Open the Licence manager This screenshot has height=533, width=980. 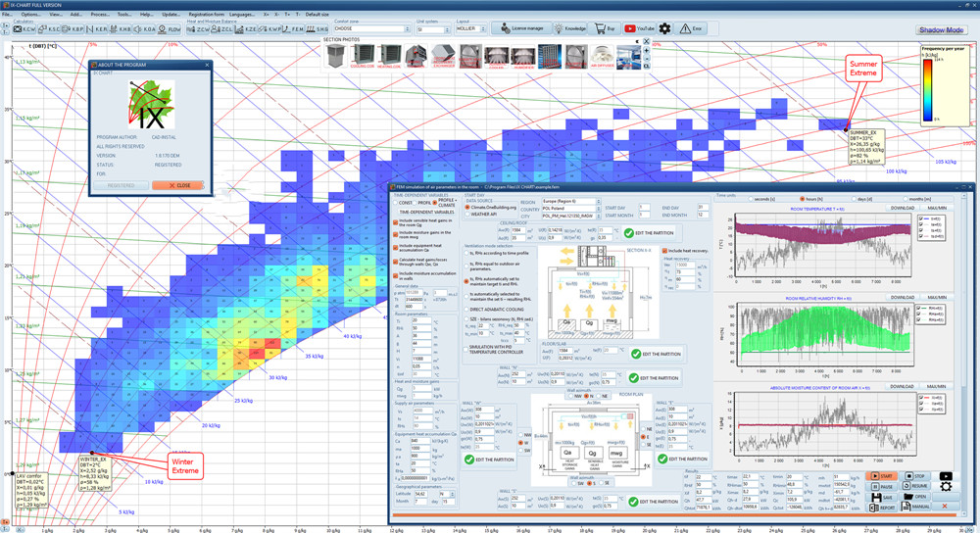pyautogui.click(x=522, y=28)
